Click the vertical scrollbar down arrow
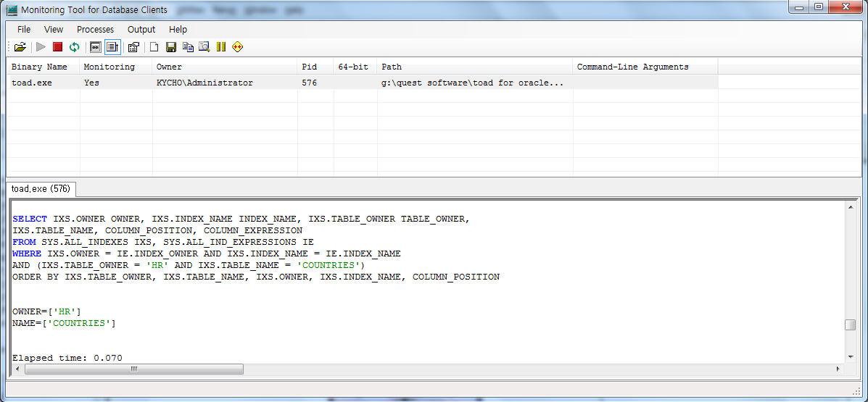 tap(851, 357)
